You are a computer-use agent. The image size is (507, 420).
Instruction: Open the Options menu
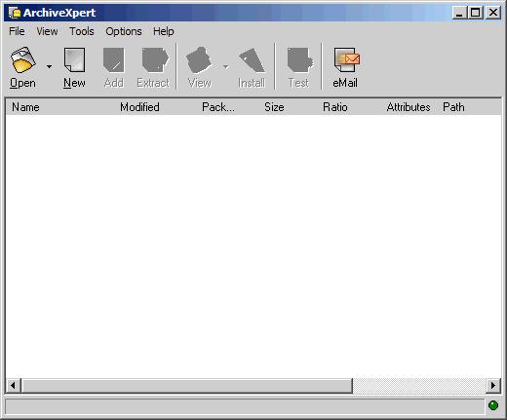[124, 31]
